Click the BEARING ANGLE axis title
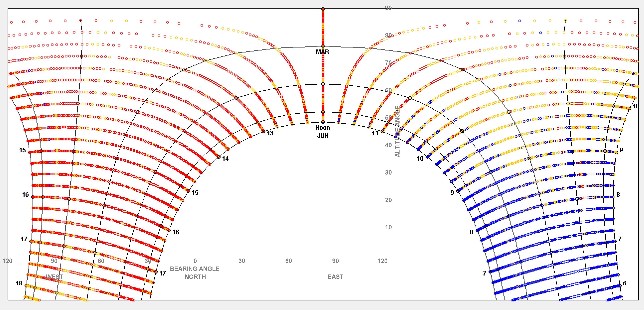Viewport: 644px width, 310px height. point(195,269)
